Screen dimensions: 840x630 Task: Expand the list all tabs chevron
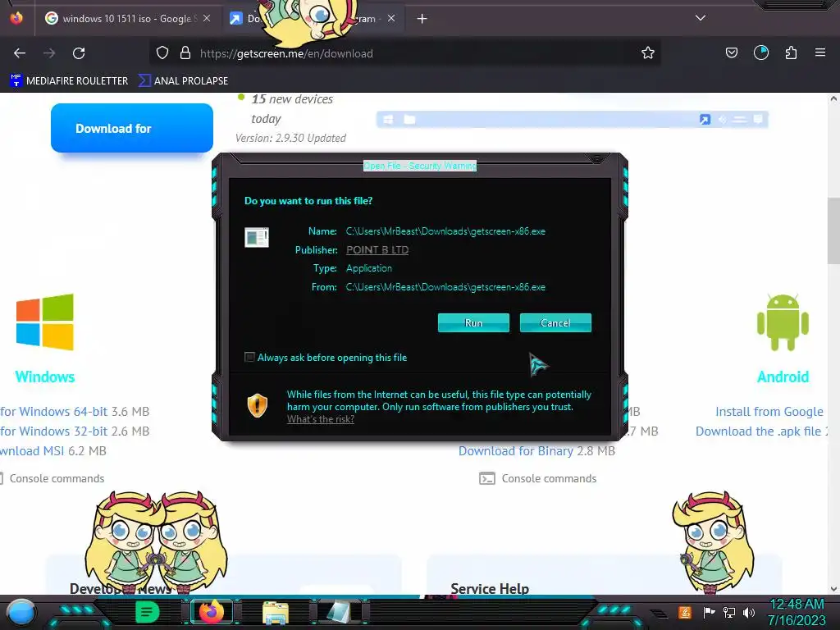(x=701, y=18)
